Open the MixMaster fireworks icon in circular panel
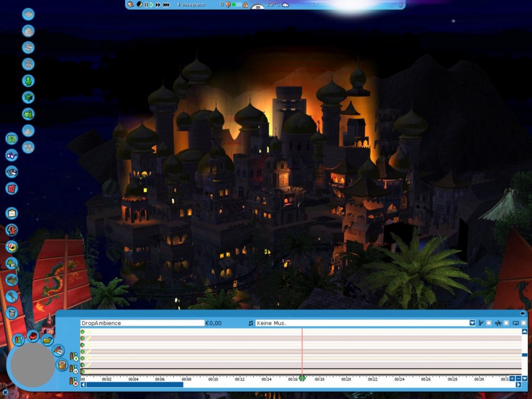 pyautogui.click(x=19, y=339)
